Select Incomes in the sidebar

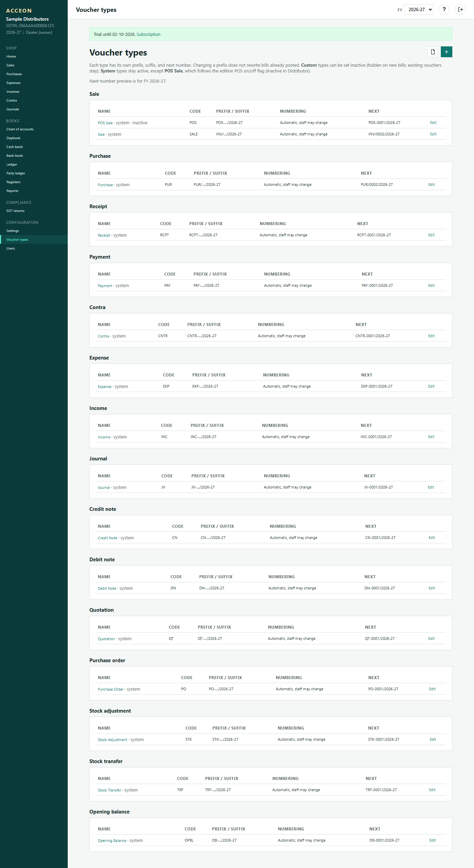(13, 92)
